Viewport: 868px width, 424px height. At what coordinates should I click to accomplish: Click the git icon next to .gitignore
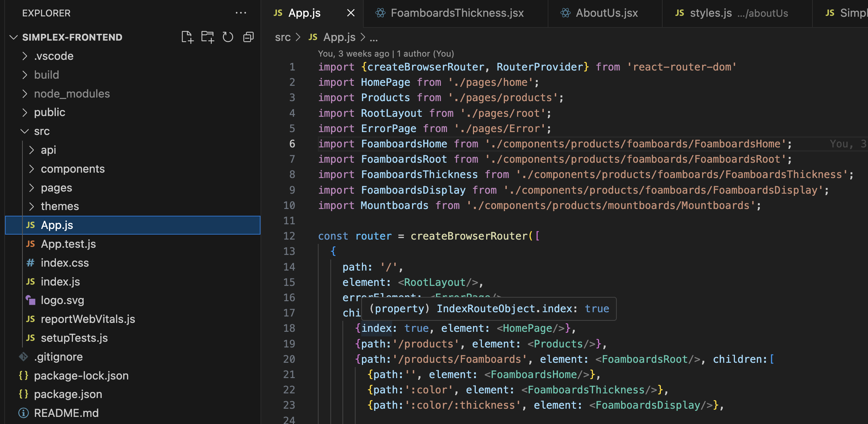pyautogui.click(x=23, y=357)
